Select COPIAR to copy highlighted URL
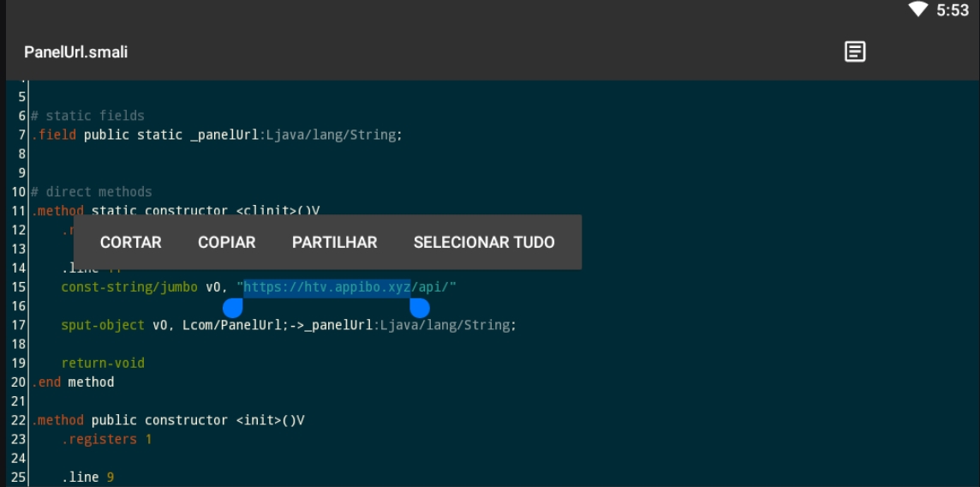This screenshot has width=980, height=487. [x=226, y=243]
